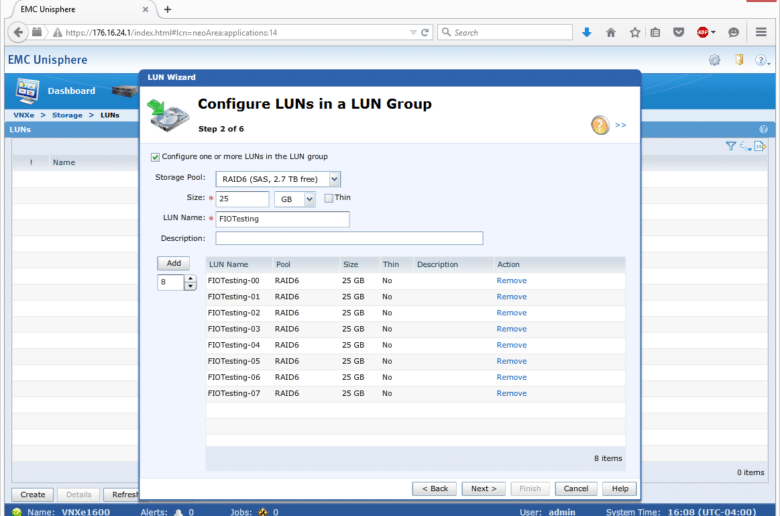Image resolution: width=780 pixels, height=516 pixels.
Task: Go to the browser home page icon
Action: point(611,32)
